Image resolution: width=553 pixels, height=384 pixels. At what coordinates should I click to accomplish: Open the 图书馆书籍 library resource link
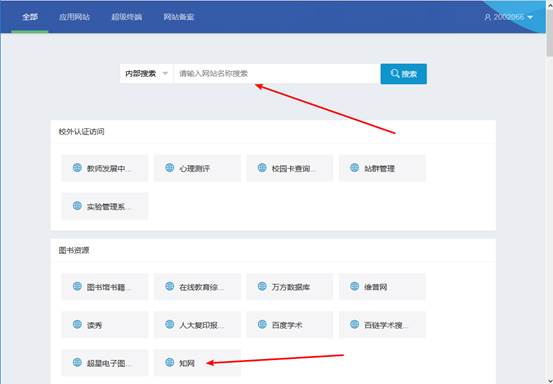pyautogui.click(x=105, y=287)
